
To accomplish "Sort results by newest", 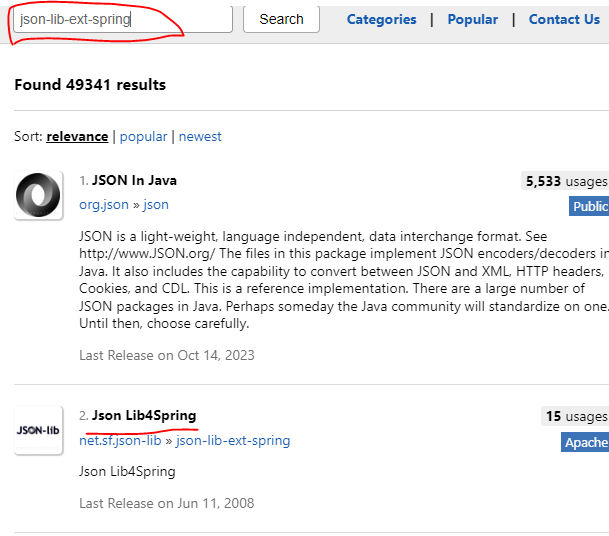I will [x=200, y=137].
